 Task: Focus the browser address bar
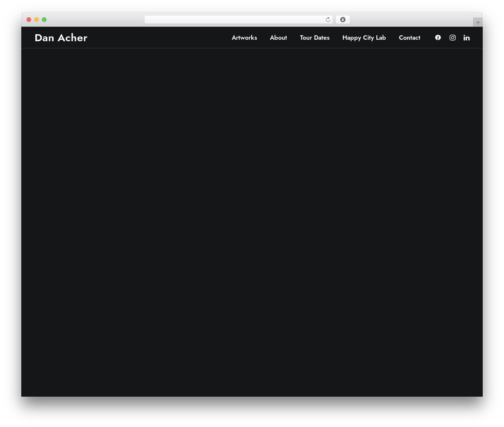click(238, 20)
